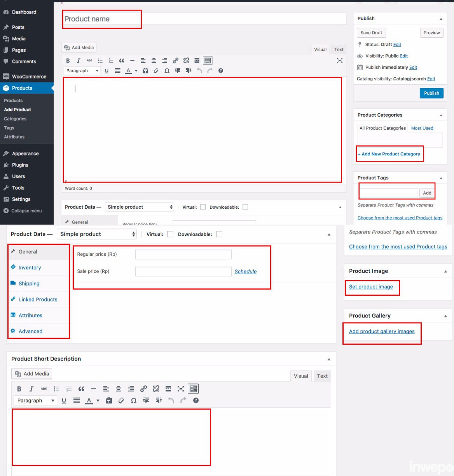This screenshot has height=476, width=454.
Task: Toggle bold in the description editor
Action: (68, 61)
